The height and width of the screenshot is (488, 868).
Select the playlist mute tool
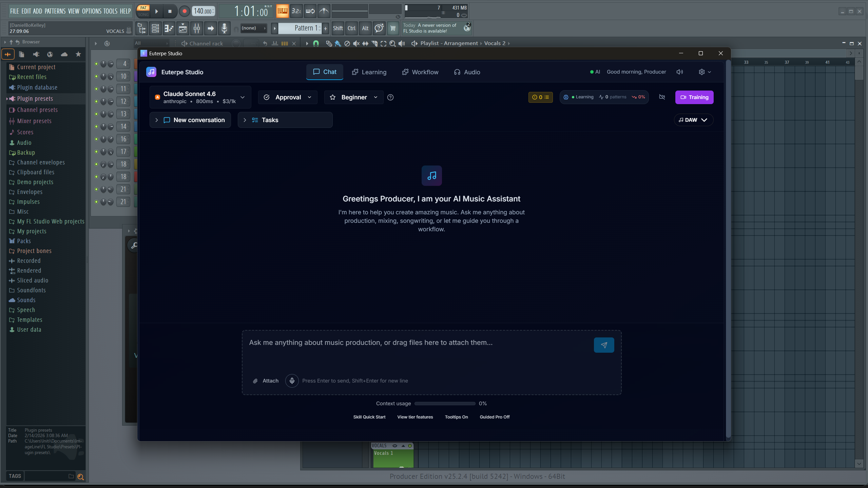pyautogui.click(x=356, y=43)
